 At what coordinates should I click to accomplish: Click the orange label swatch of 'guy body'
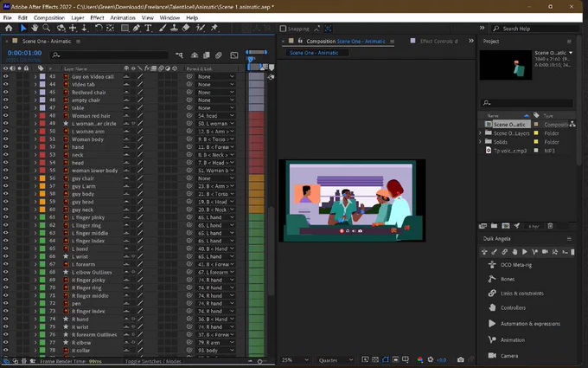pos(42,194)
